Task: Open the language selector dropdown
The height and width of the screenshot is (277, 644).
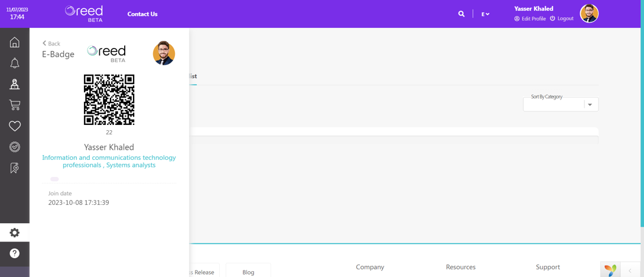Action: click(x=485, y=14)
